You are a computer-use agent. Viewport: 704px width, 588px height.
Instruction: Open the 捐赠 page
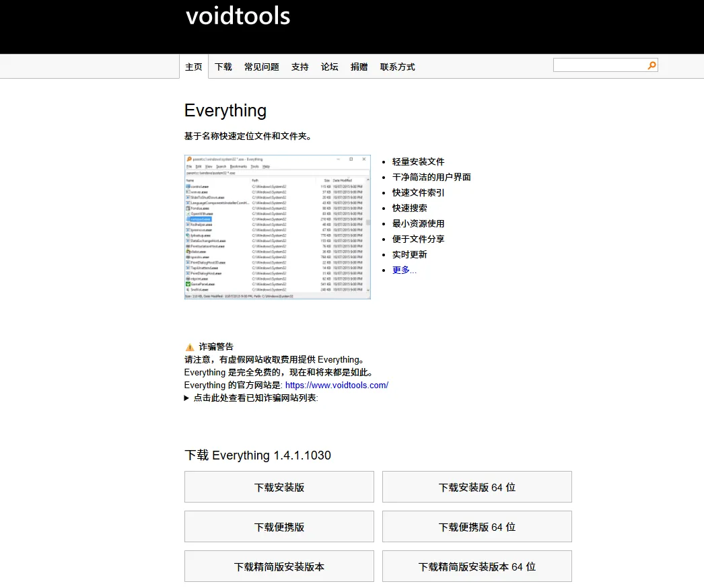tap(359, 67)
